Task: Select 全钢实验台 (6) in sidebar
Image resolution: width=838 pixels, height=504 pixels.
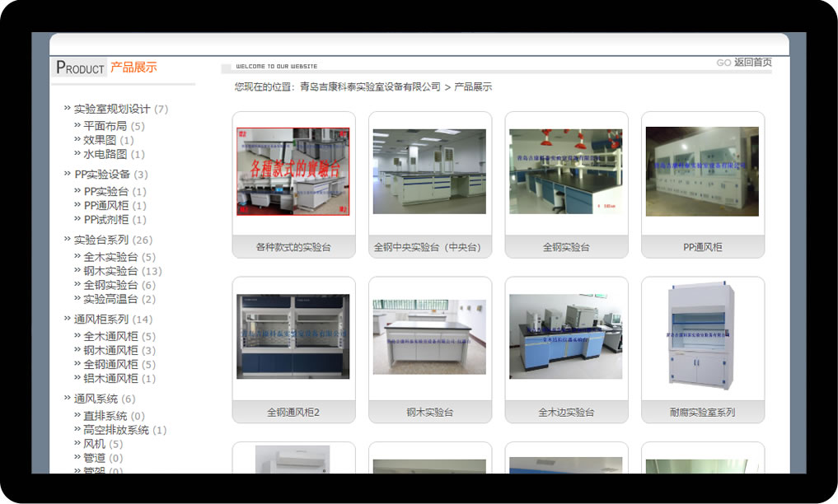Action: 119,285
